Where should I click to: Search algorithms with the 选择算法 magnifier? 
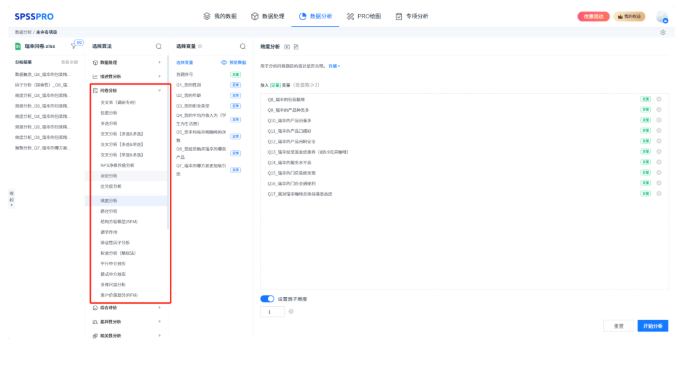click(x=159, y=46)
